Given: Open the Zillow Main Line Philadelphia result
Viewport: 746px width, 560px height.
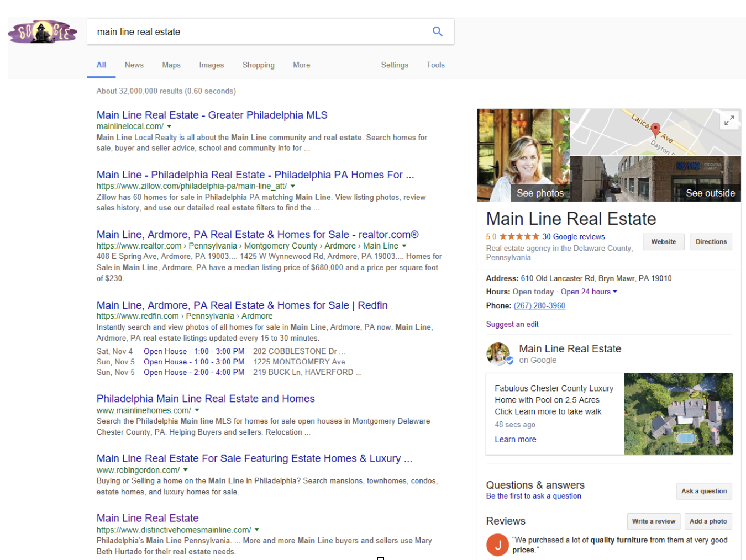Looking at the screenshot, I should click(255, 175).
